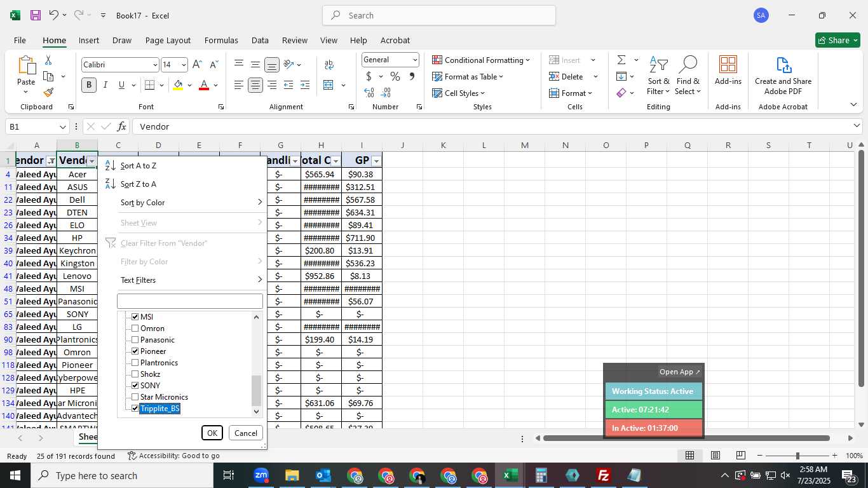This screenshot has width=868, height=488.
Task: Undo the last action
Action: coord(54,15)
